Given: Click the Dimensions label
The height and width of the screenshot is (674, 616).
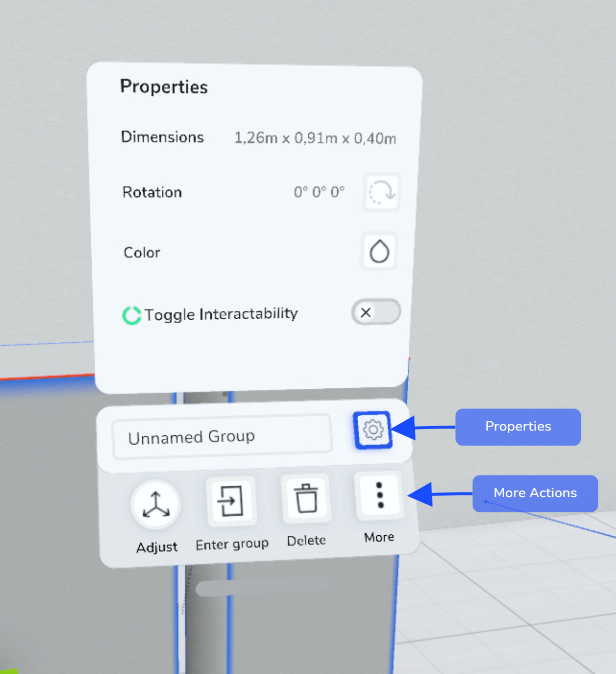Looking at the screenshot, I should (x=162, y=137).
